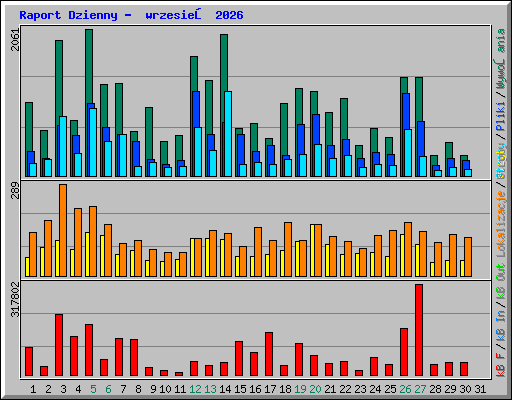Click day label "3" on the axis
The height and width of the screenshot is (400, 512).
click(x=63, y=389)
